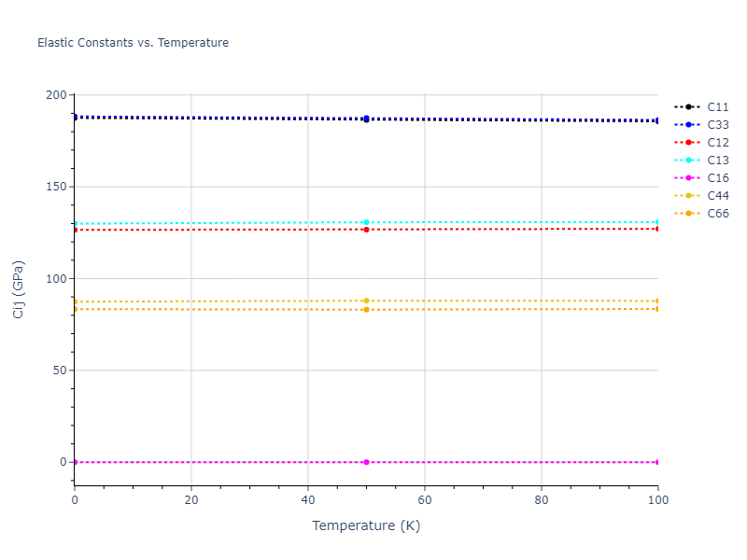Click the 60 tick label on the x-axis

tap(425, 500)
